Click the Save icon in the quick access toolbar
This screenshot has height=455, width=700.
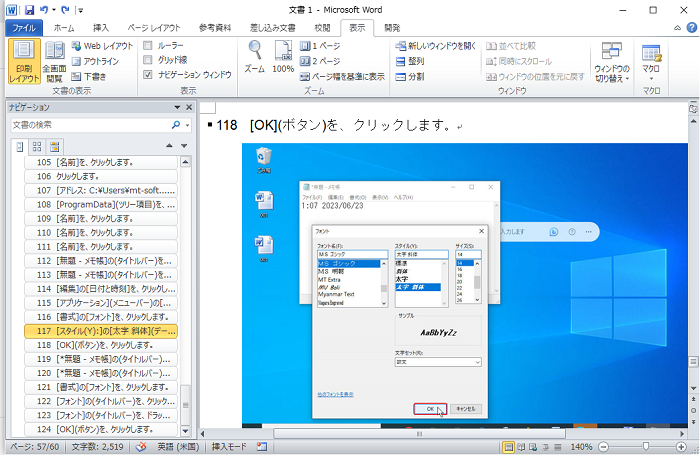pos(29,10)
